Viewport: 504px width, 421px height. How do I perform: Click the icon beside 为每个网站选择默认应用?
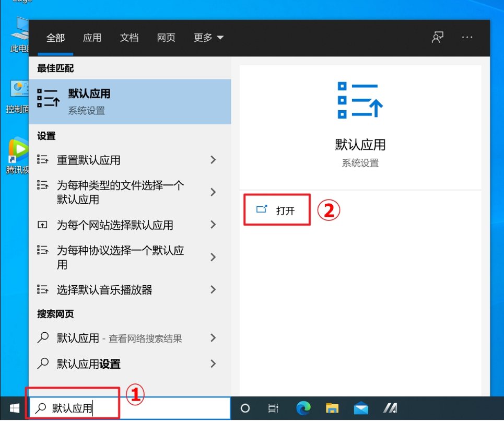pos(43,225)
